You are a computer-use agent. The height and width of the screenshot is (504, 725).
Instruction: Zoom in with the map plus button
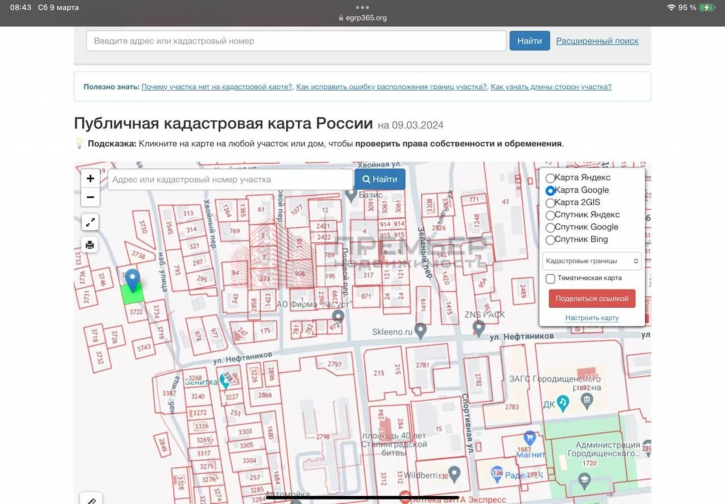[x=90, y=179]
